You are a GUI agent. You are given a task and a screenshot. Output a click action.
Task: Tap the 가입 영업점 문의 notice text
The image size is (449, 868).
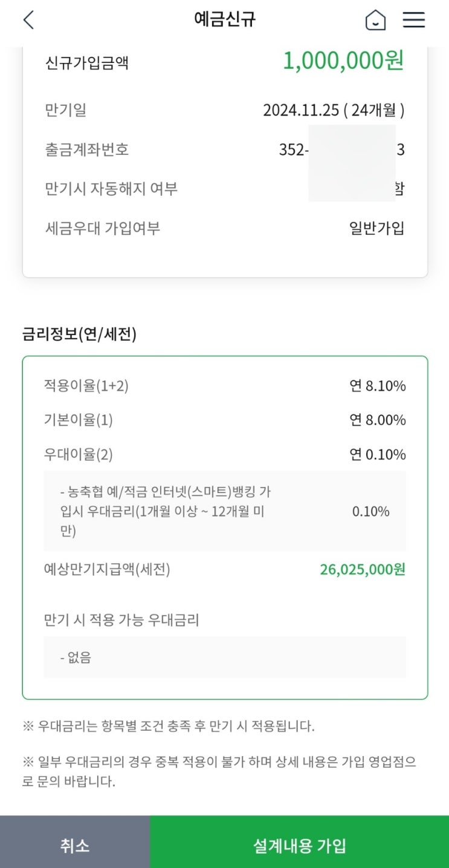pyautogui.click(x=219, y=771)
